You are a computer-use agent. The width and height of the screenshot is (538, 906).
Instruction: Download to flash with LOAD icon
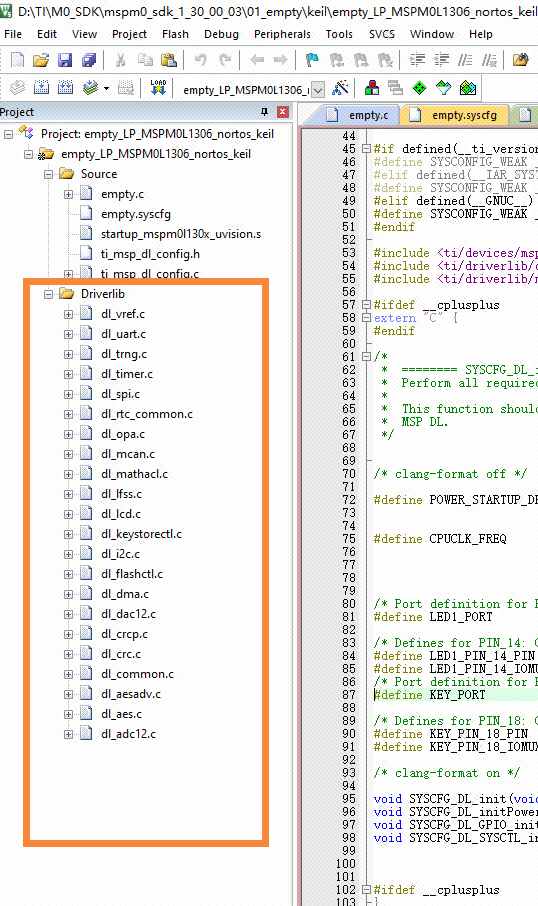coord(158,88)
